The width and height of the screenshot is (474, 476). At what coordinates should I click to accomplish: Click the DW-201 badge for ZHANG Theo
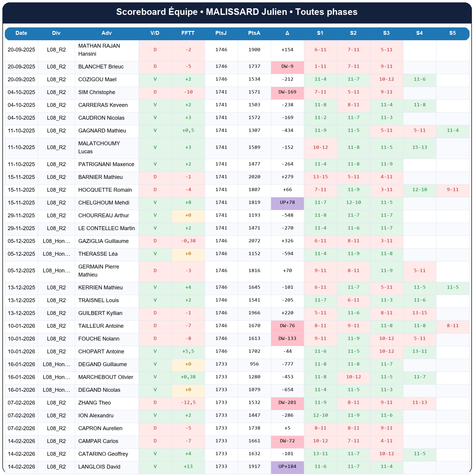(287, 402)
